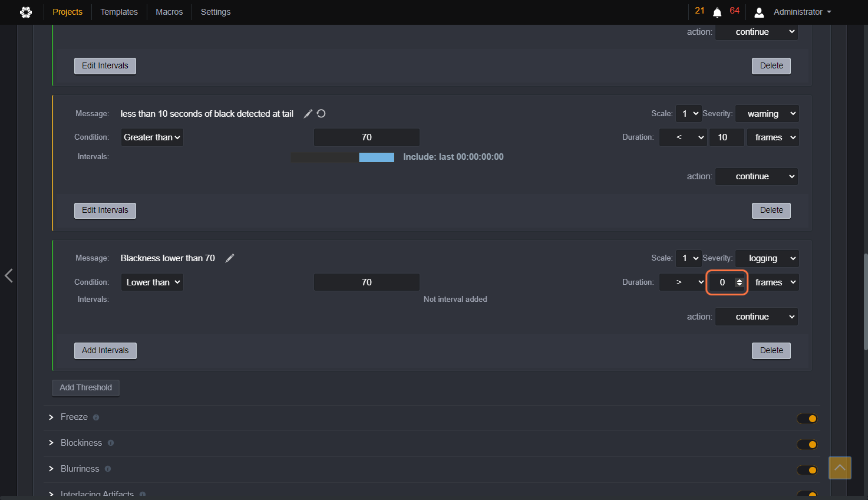Screen dimensions: 868x500
Task: Click the page vertical scrollbar thumb
Action: coord(866,301)
